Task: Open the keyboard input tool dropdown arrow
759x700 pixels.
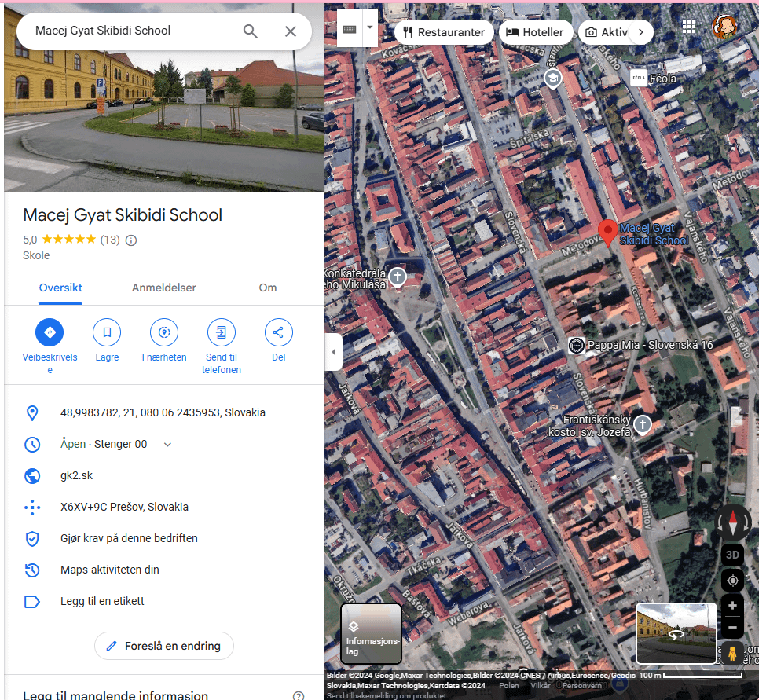Action: (x=370, y=27)
